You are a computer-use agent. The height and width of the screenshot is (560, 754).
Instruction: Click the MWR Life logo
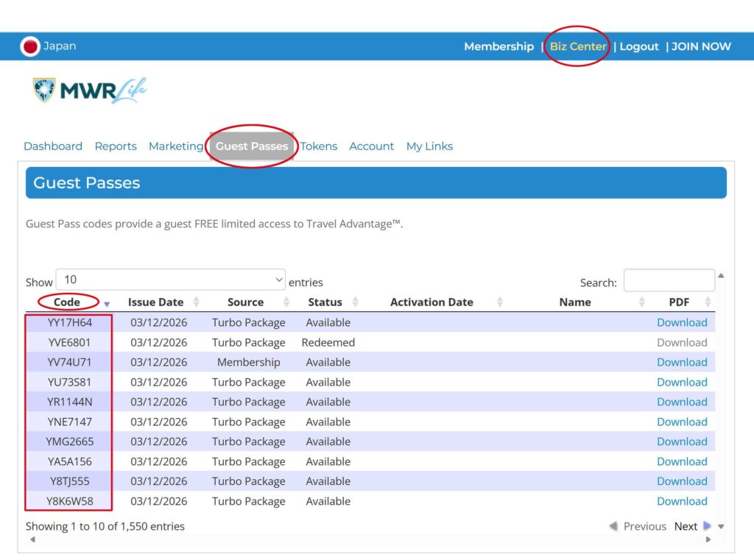click(90, 91)
